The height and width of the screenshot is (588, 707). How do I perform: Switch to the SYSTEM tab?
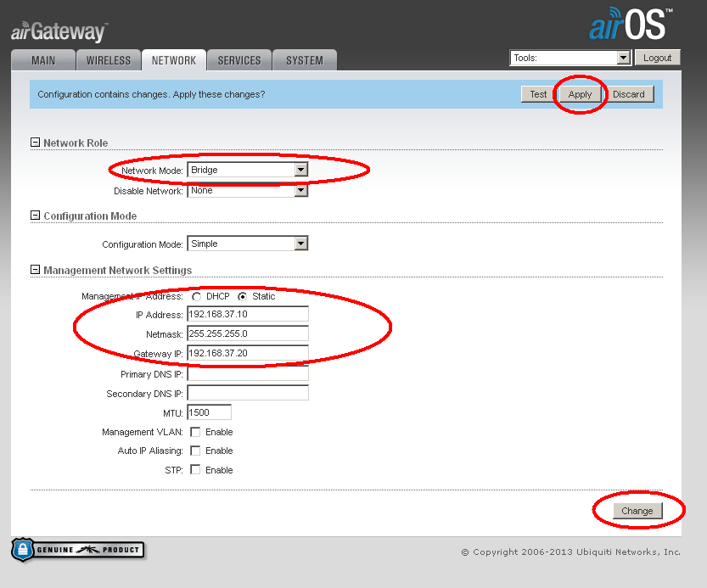pos(305,60)
